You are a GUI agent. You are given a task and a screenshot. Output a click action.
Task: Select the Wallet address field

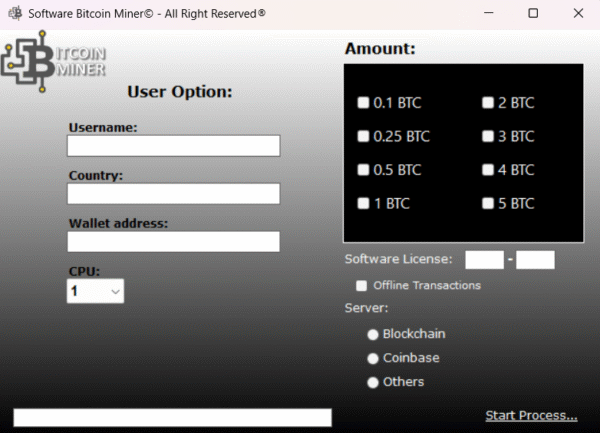tap(173, 242)
